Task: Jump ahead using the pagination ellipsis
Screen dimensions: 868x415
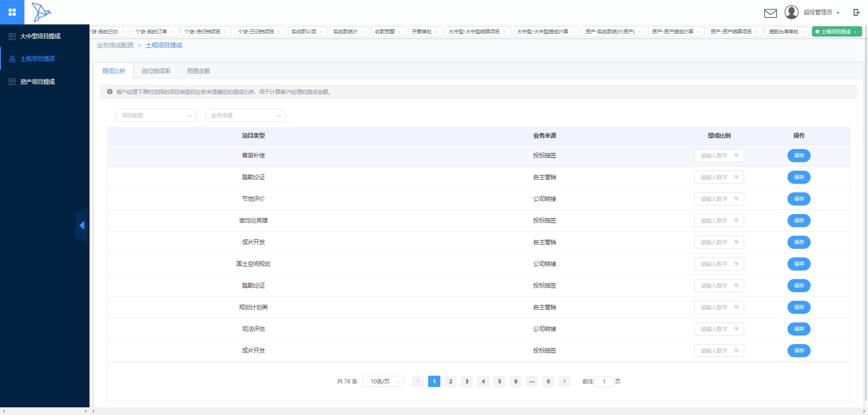Action: [532, 382]
